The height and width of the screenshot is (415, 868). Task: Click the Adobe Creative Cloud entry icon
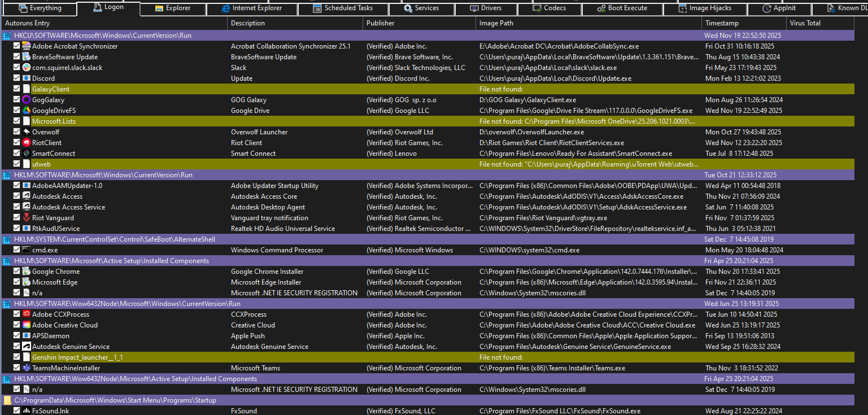tap(26, 325)
